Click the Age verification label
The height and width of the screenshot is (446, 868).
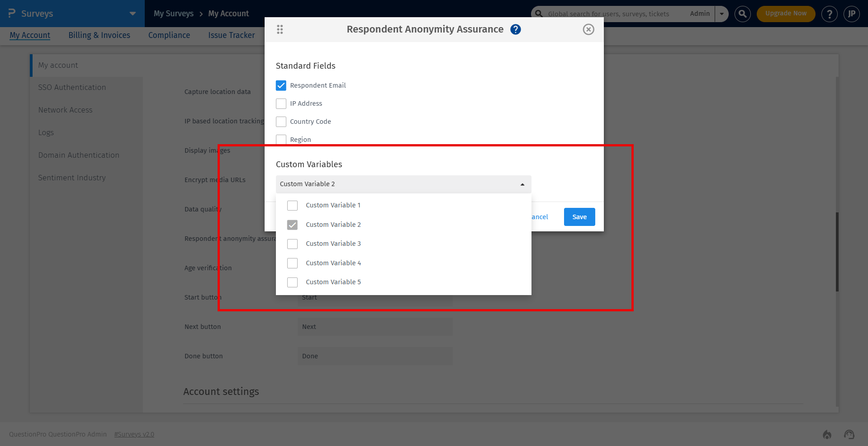(x=208, y=268)
